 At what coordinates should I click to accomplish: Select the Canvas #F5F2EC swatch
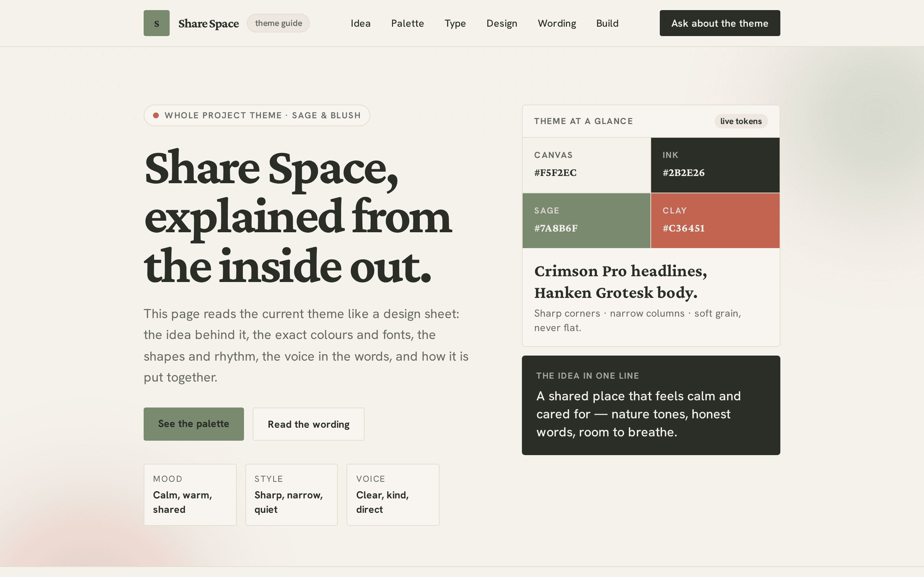(587, 165)
